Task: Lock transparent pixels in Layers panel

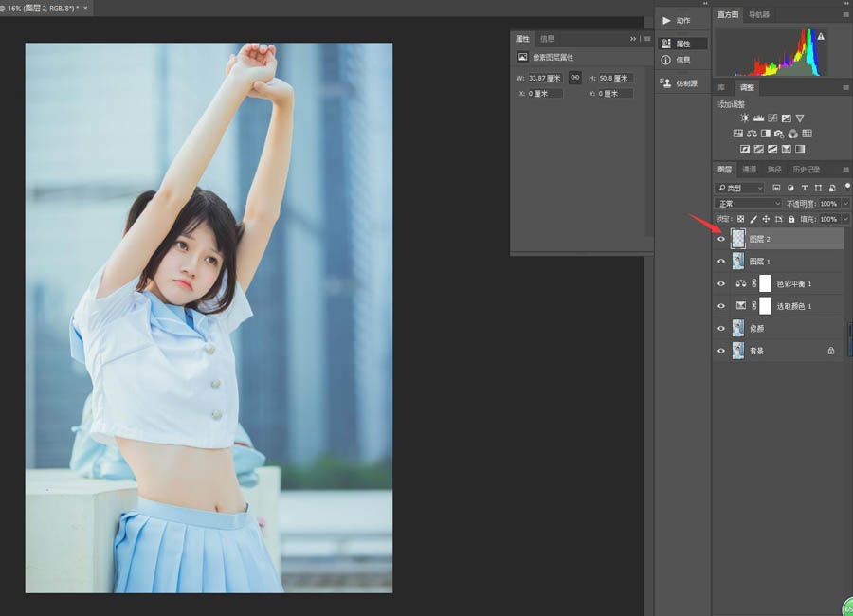Action: 741,219
